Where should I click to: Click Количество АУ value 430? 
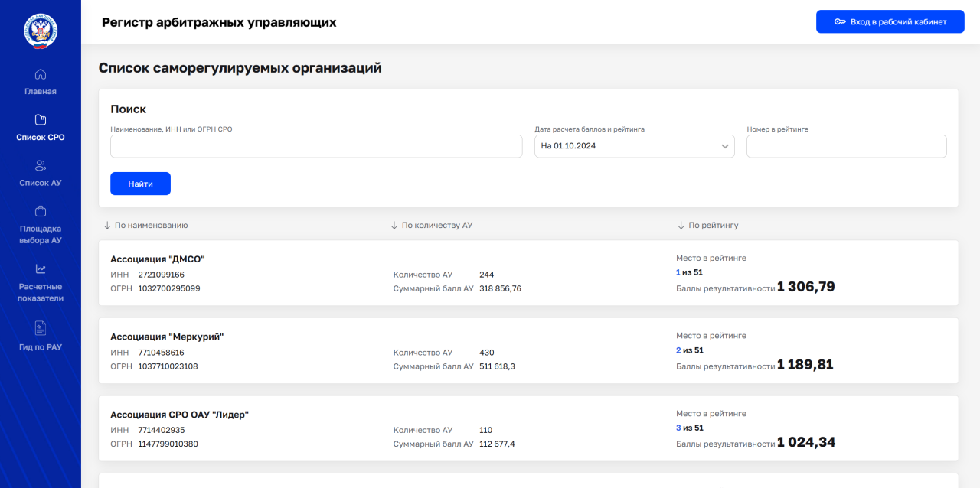click(x=487, y=353)
